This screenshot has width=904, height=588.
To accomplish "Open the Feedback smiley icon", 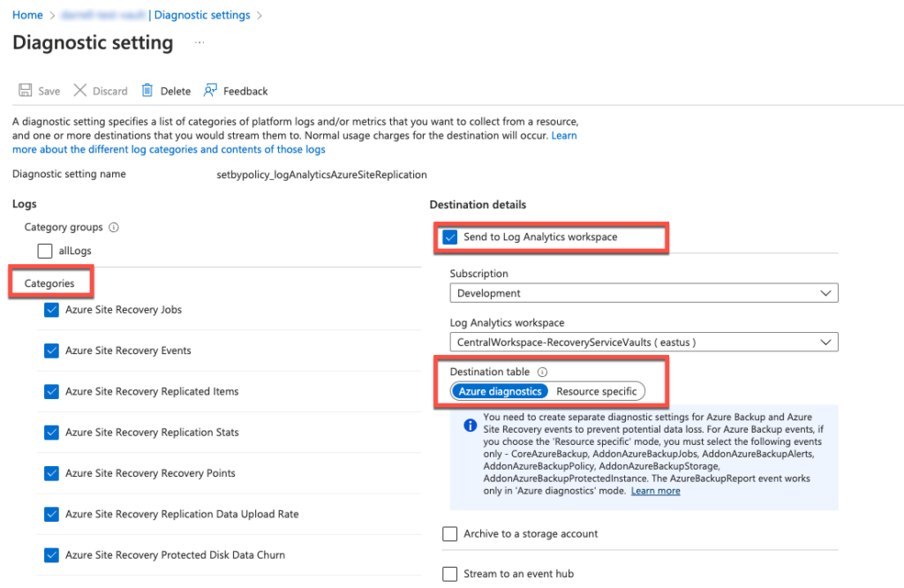I will coord(209,90).
